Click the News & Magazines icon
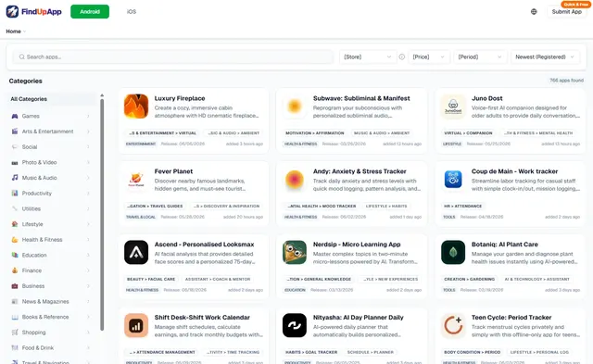The width and height of the screenshot is (593, 364). (x=15, y=302)
